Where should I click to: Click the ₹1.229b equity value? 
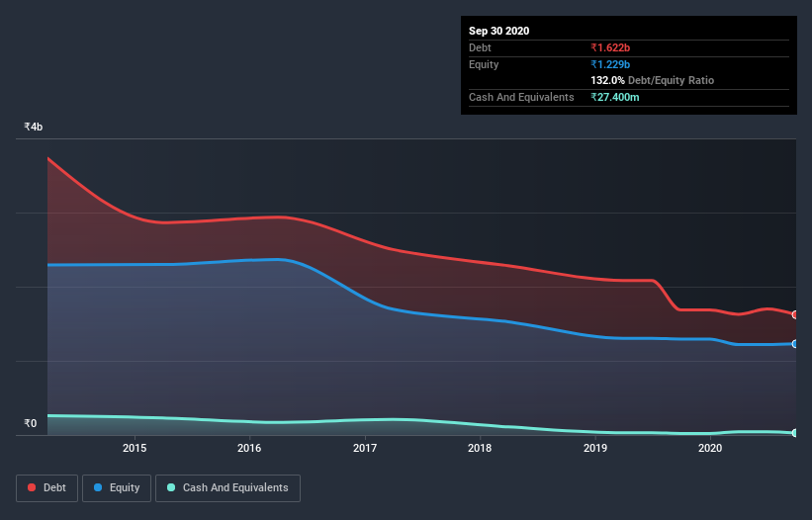pos(610,64)
